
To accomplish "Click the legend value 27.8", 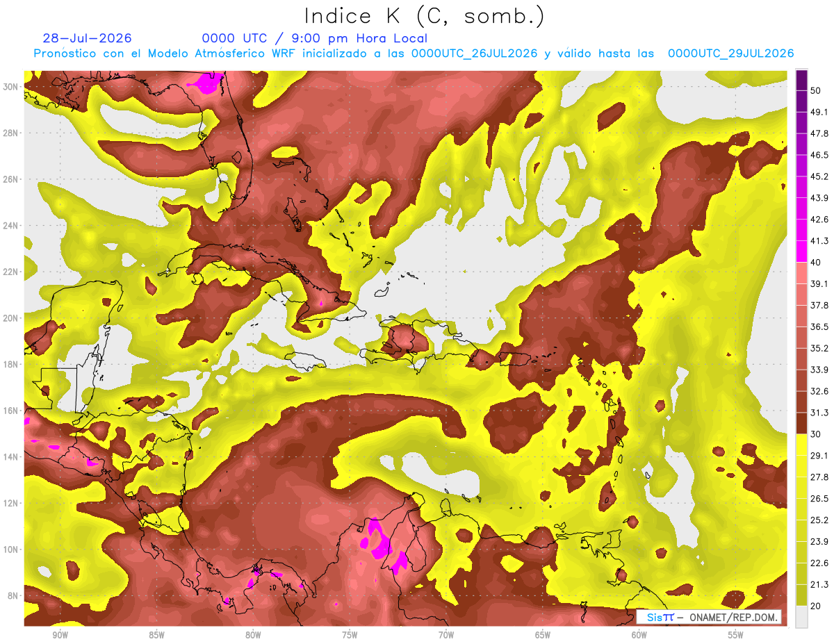I will click(819, 477).
